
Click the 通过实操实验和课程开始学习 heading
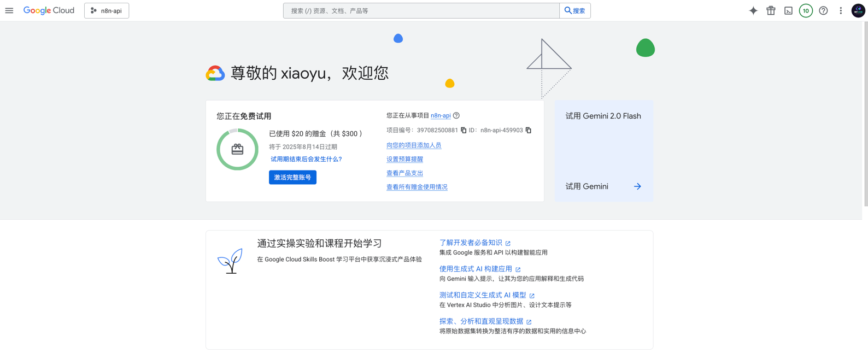319,243
